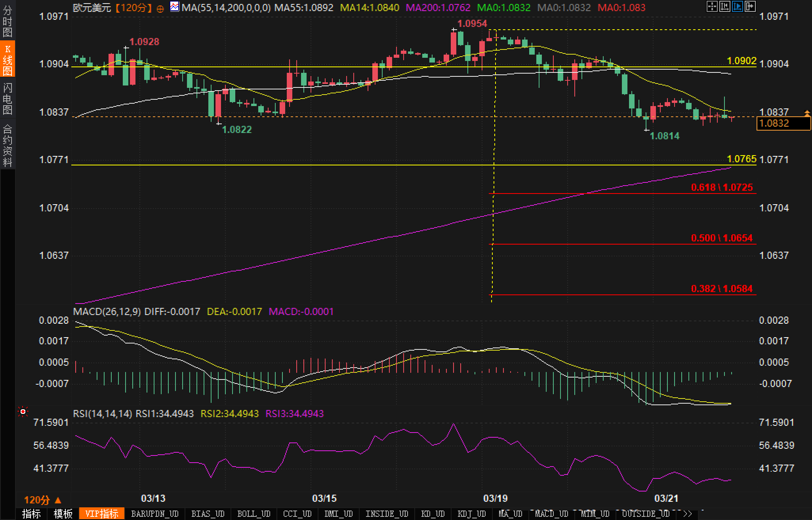Select the K线图 sidebar tab
This screenshot has height=520, width=812.
pos(8,59)
